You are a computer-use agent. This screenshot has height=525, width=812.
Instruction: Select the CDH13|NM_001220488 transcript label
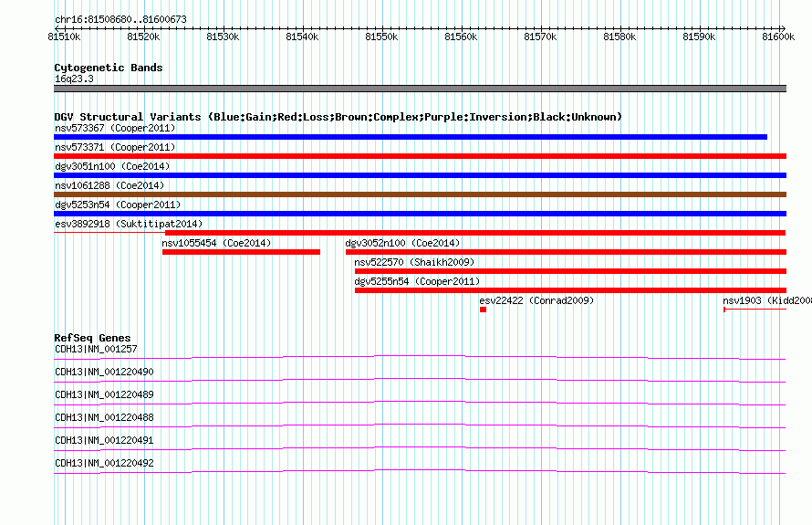pyautogui.click(x=104, y=418)
